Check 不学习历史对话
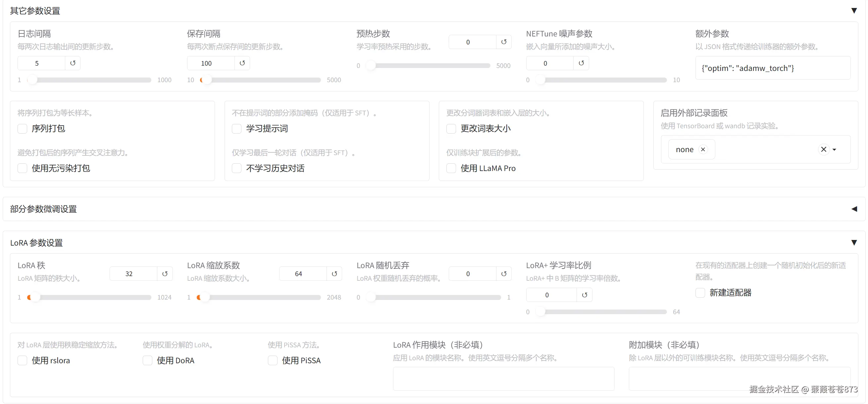 236,168
